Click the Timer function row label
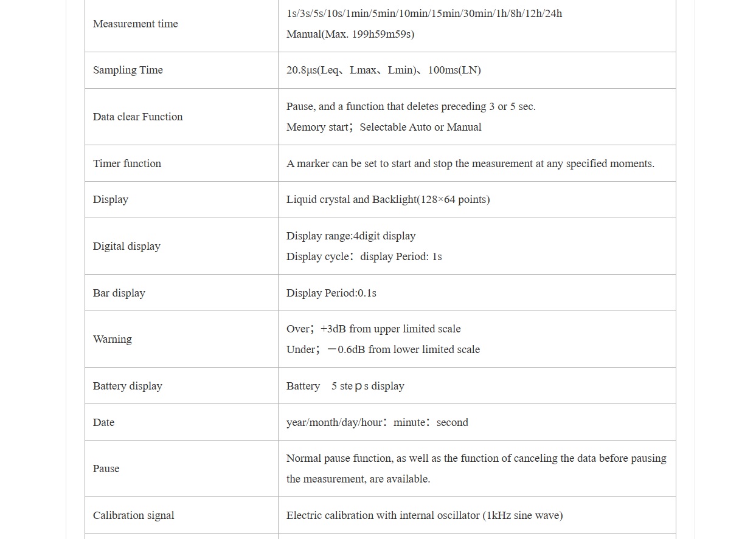Screen dimensions: 756x539 click(x=127, y=163)
